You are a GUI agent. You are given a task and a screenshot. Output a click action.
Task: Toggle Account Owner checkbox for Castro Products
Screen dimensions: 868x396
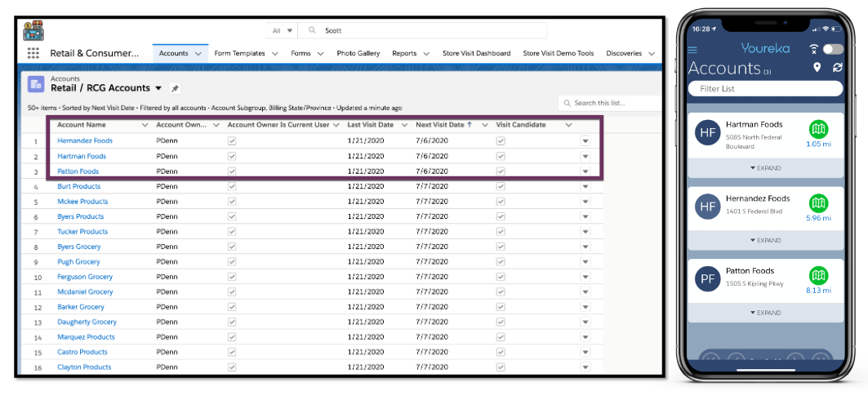coord(232,352)
